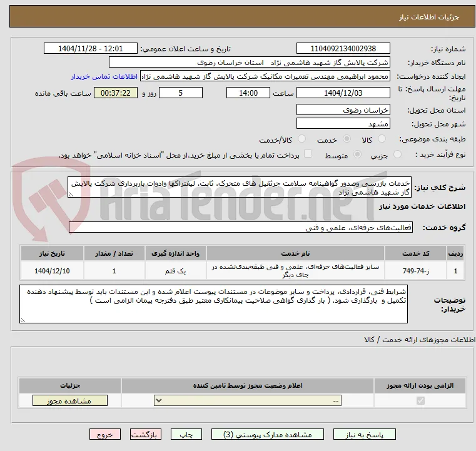Click the نام خدمت column header

click(295, 253)
